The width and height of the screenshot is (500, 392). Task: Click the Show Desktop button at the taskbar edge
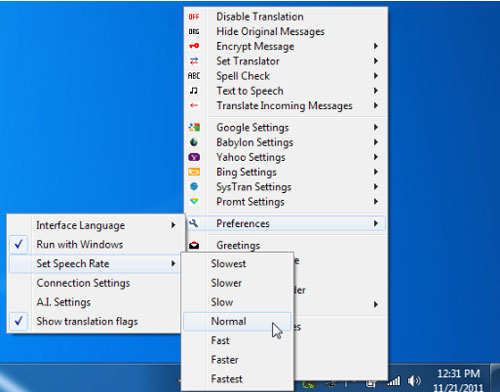point(495,378)
